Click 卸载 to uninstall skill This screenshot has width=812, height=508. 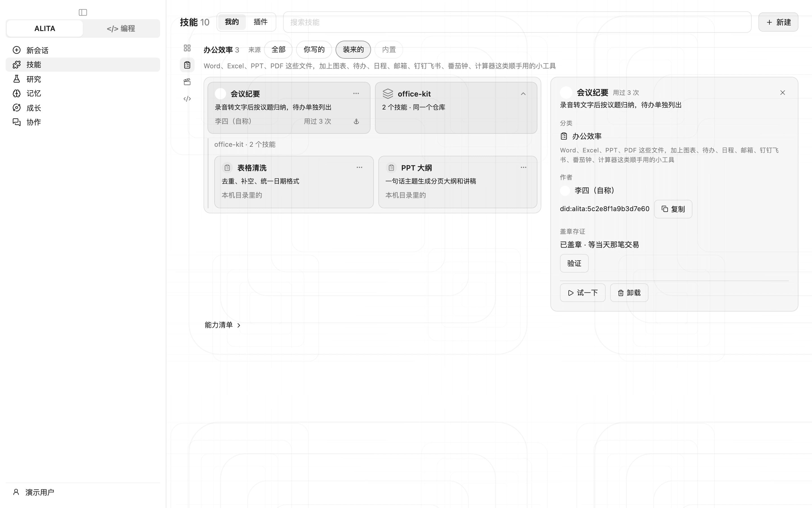click(629, 293)
